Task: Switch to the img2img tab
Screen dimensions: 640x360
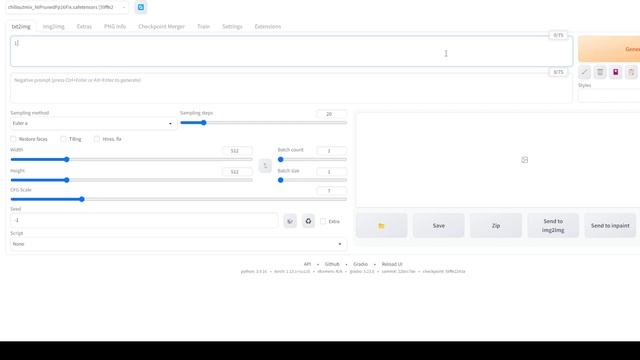Action: click(53, 27)
